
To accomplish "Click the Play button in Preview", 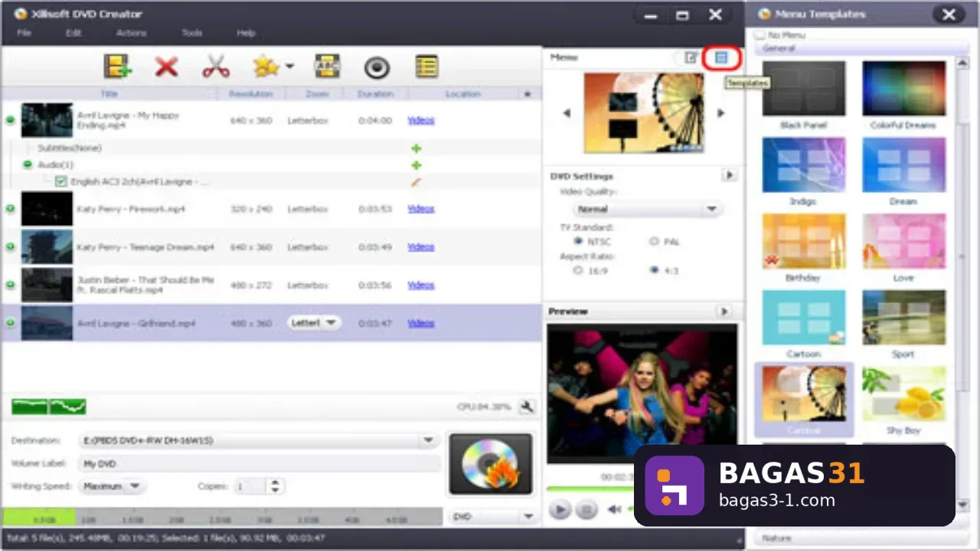I will pyautogui.click(x=560, y=509).
